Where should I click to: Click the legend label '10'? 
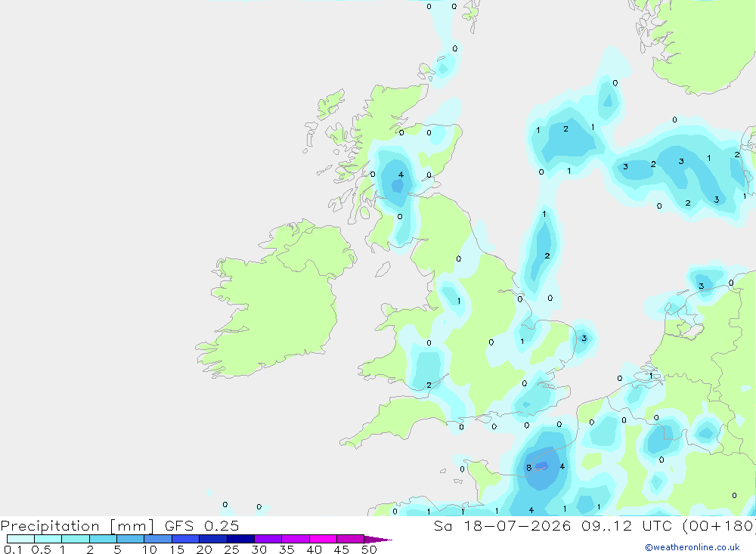150,549
